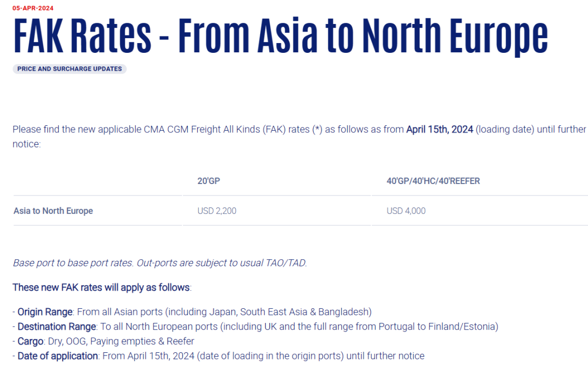Click the 40'GP/40'HC/40'REEFER column header
Screen dimensions: 588x367
[x=433, y=181]
